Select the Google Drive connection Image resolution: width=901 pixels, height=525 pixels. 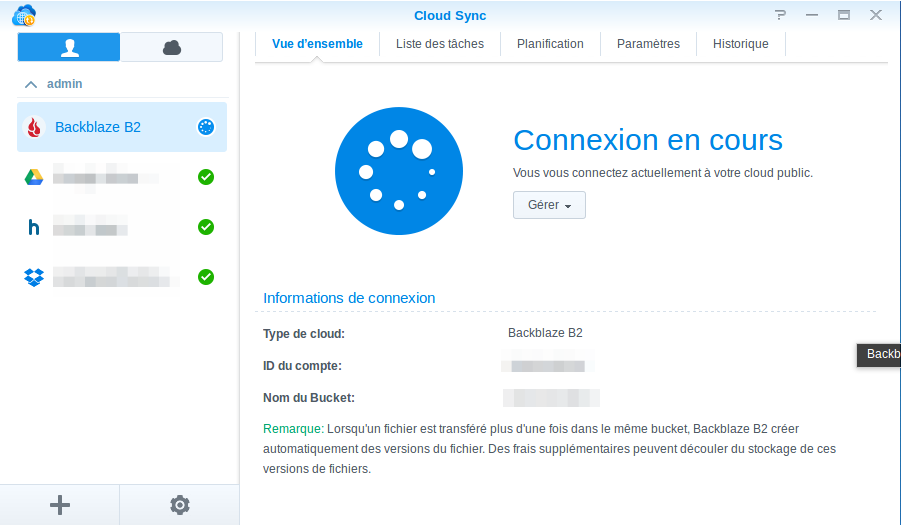[x=122, y=177]
